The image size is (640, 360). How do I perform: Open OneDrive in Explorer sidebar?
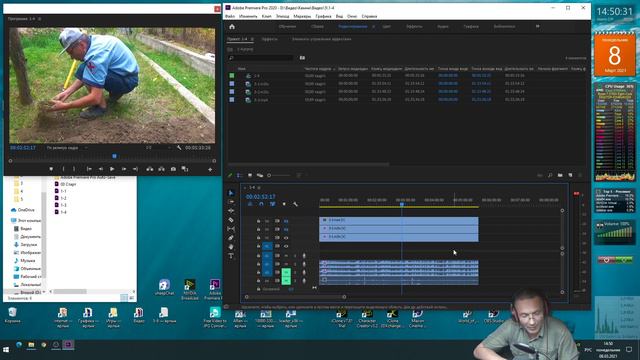(26, 210)
